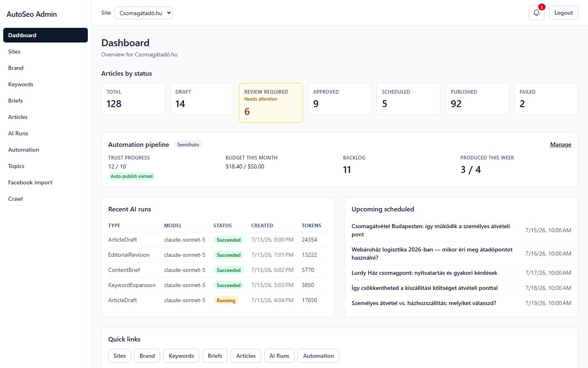Click the TYPE column header
This screenshot has width=588, height=368.
[114, 226]
